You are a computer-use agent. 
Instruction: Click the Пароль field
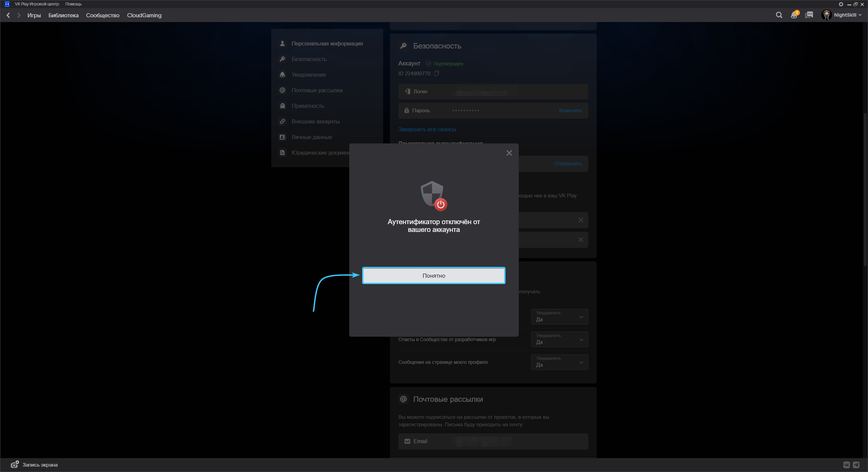[x=493, y=111]
